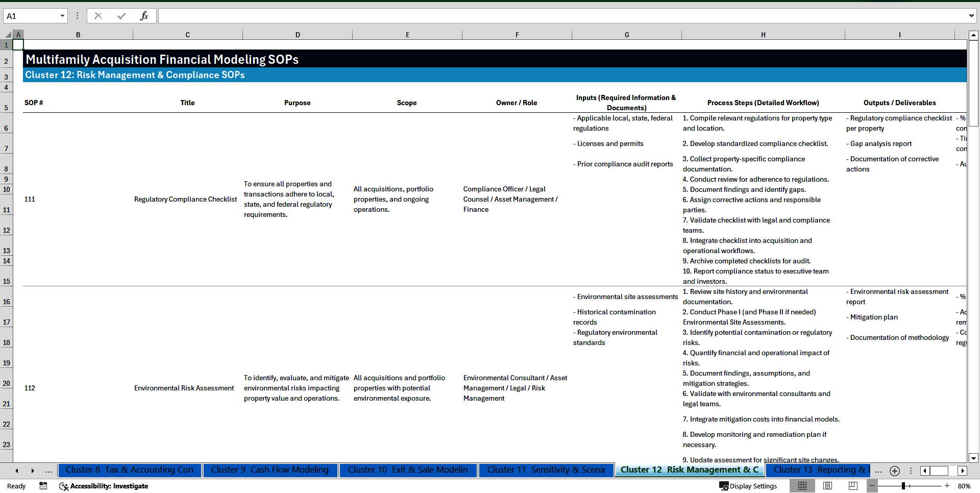
Task: Add a new worksheet with the plus icon
Action: 894,471
